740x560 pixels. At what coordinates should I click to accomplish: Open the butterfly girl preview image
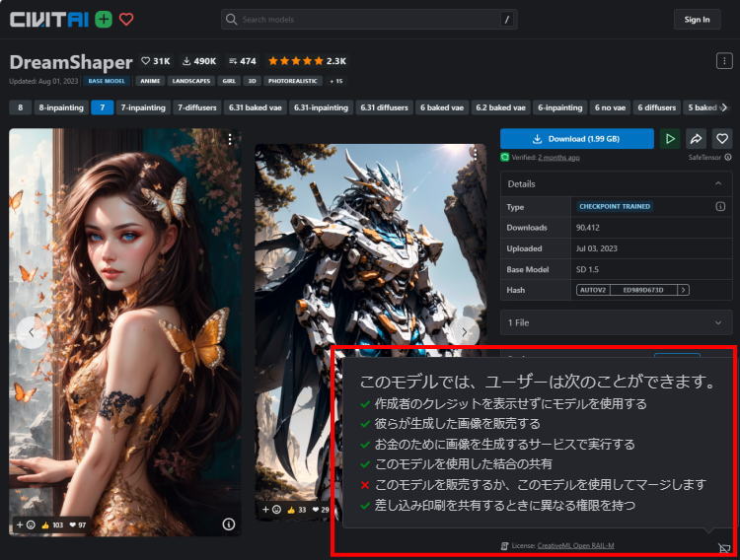point(125,332)
